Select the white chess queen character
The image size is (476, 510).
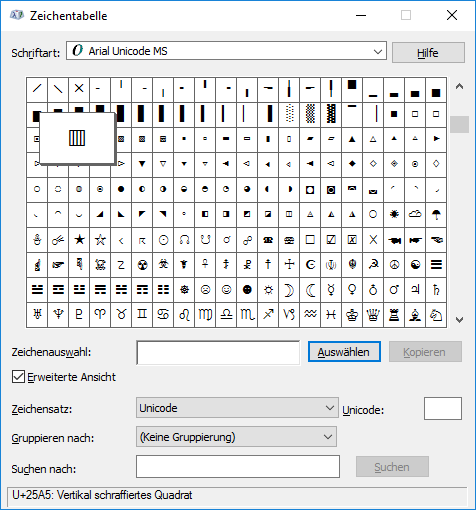point(373,315)
